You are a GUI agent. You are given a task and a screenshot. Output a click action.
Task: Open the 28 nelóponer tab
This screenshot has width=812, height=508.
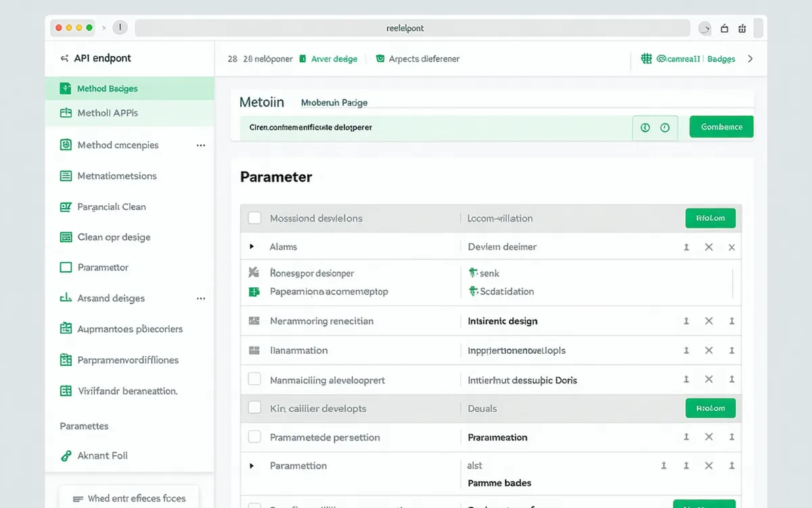point(260,59)
